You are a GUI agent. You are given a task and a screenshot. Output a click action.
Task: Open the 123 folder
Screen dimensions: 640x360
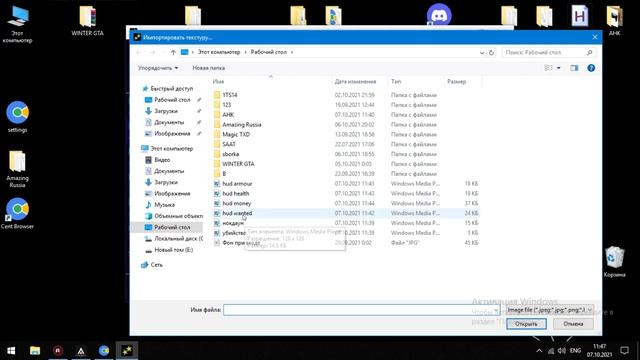(x=227, y=105)
